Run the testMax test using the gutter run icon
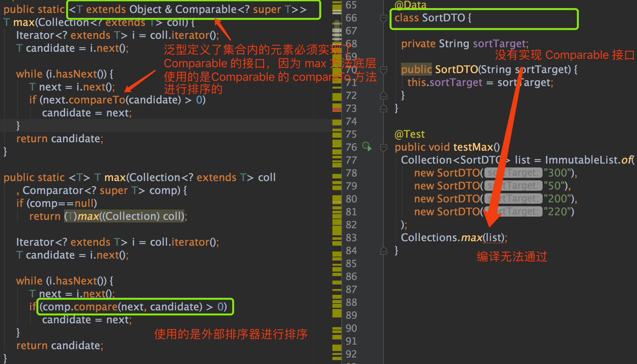Screen dimensions: 637x364 click(x=367, y=147)
